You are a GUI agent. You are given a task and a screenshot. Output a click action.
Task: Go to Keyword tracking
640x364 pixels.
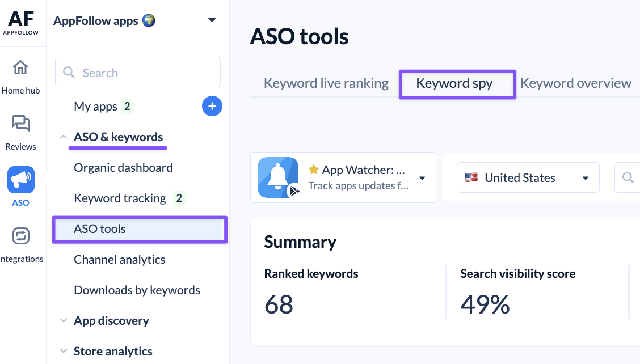[120, 198]
